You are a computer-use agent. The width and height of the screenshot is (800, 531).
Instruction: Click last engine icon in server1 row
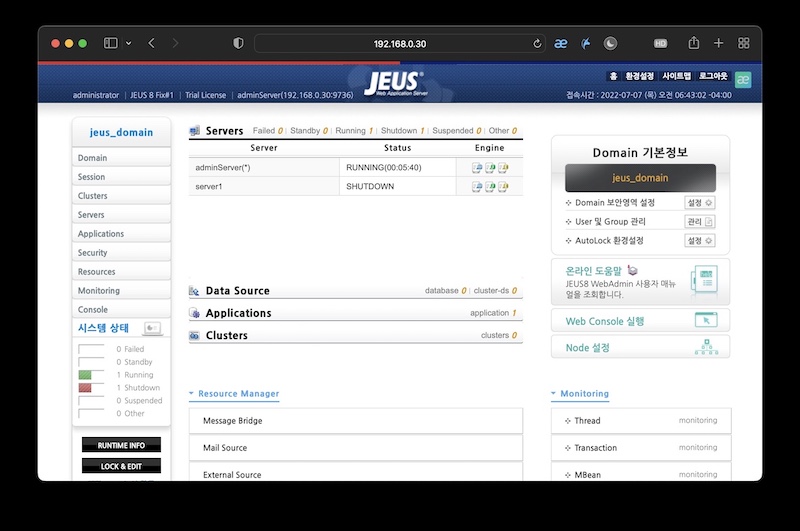click(x=503, y=186)
